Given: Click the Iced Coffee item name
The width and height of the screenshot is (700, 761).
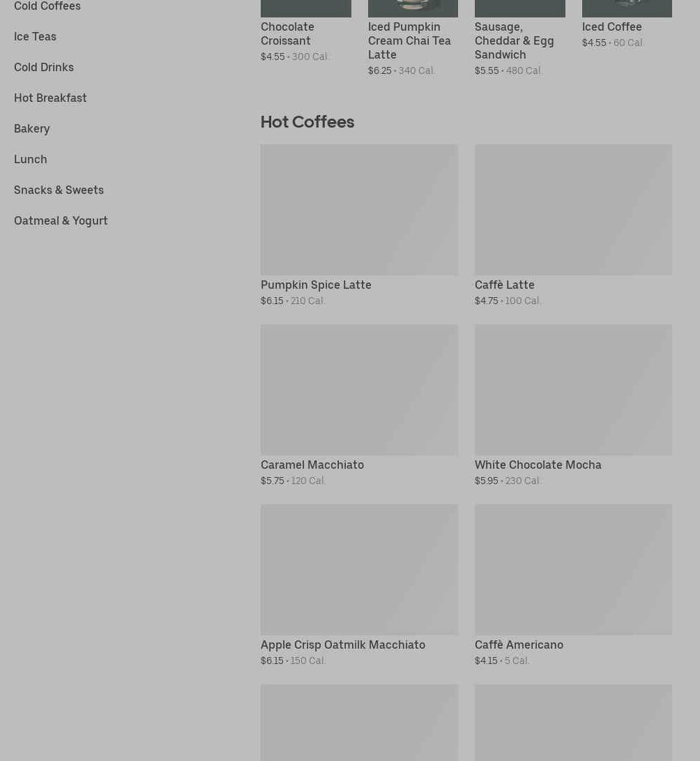Looking at the screenshot, I should tap(612, 27).
